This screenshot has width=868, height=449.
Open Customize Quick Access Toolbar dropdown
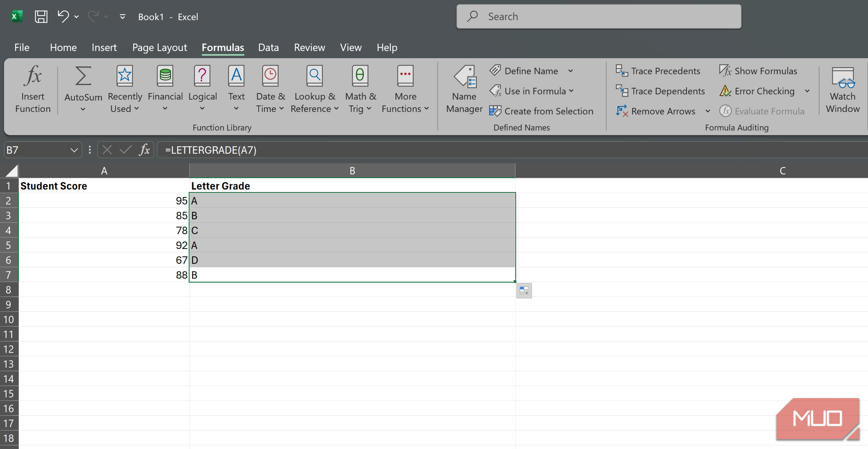pos(123,17)
